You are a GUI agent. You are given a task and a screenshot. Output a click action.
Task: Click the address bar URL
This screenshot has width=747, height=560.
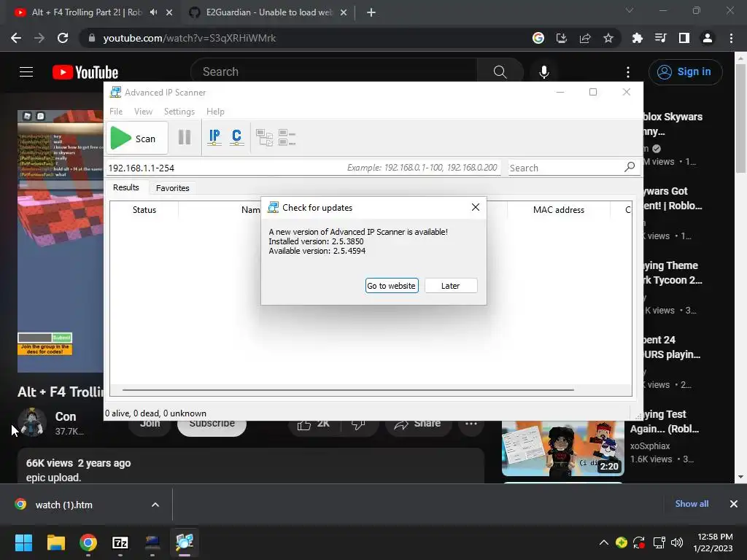tap(190, 38)
